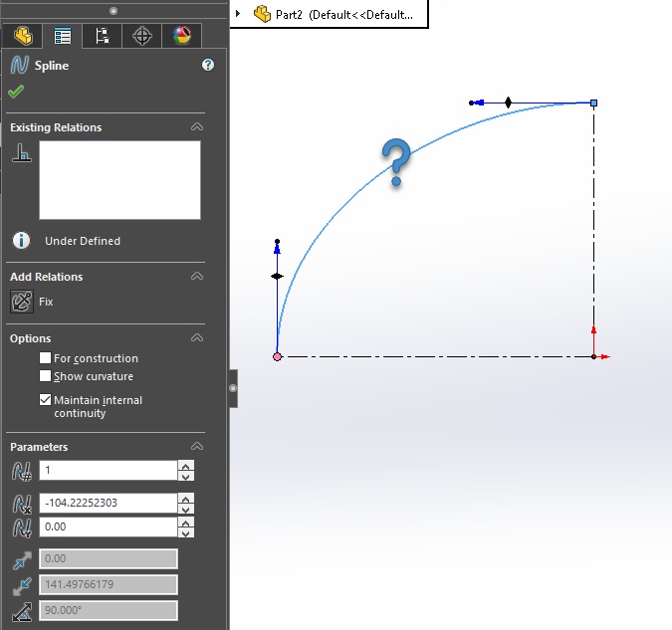Increment the X coordinate up arrow
The width and height of the screenshot is (672, 630).
click(185, 499)
